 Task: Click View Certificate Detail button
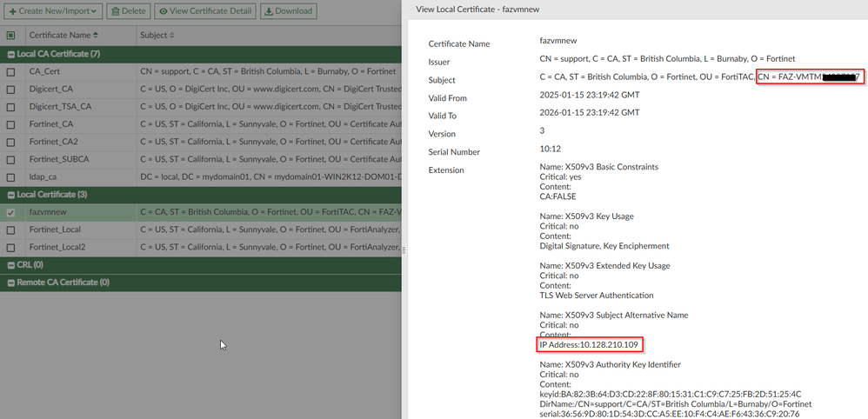coord(205,10)
